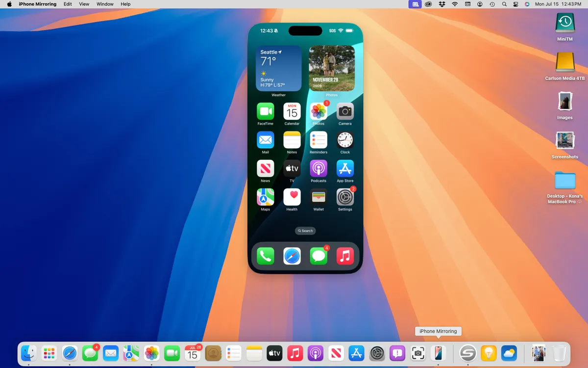Click the Creative Cloud menu bar icon
Viewport: 588px width, 368px height.
point(428,4)
